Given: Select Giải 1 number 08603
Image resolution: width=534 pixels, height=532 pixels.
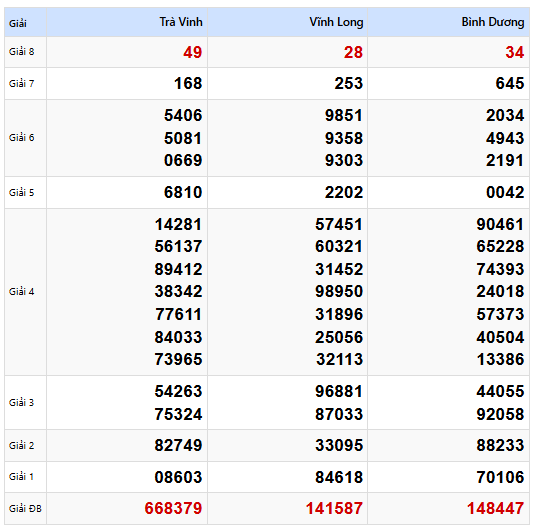Looking at the screenshot, I should [x=178, y=477].
